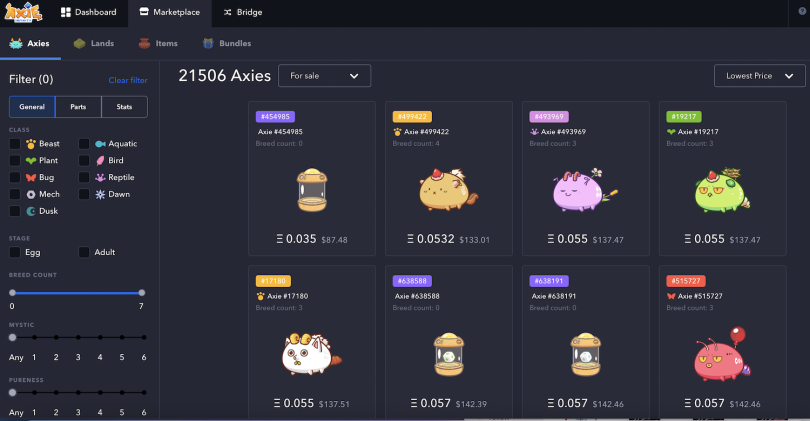Click the Bridge icon in top navigation
This screenshot has width=810, height=421.
[x=228, y=13]
